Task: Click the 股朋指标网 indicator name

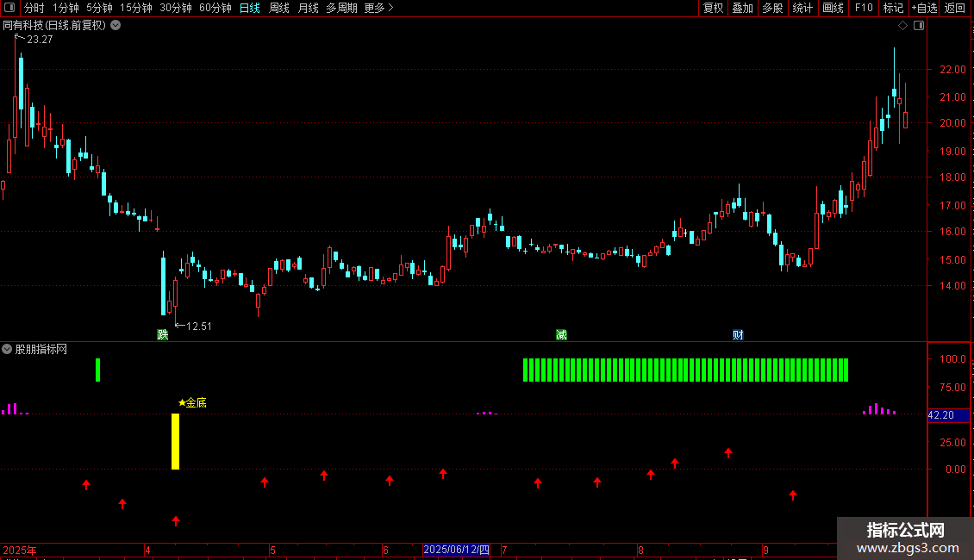Action: click(x=41, y=350)
